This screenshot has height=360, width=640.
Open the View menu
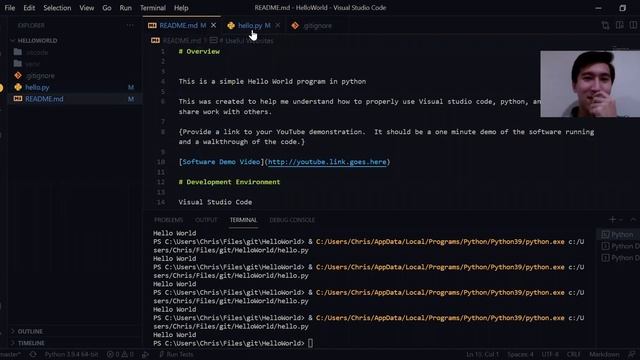(87, 8)
